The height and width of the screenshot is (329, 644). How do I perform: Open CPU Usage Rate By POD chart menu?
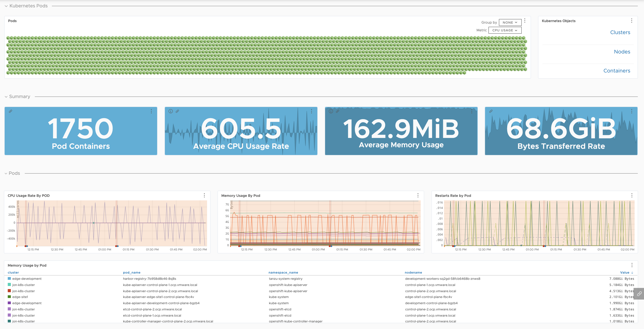tap(204, 195)
